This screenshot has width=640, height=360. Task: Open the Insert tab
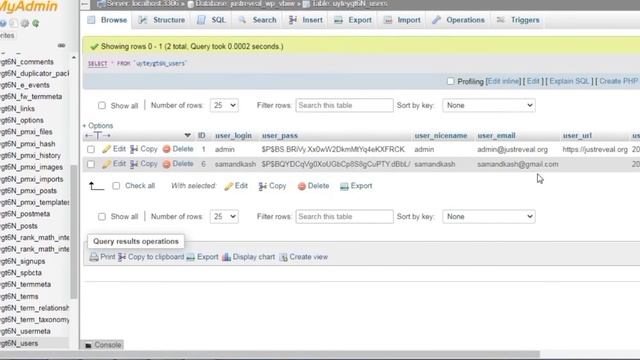[x=306, y=20]
